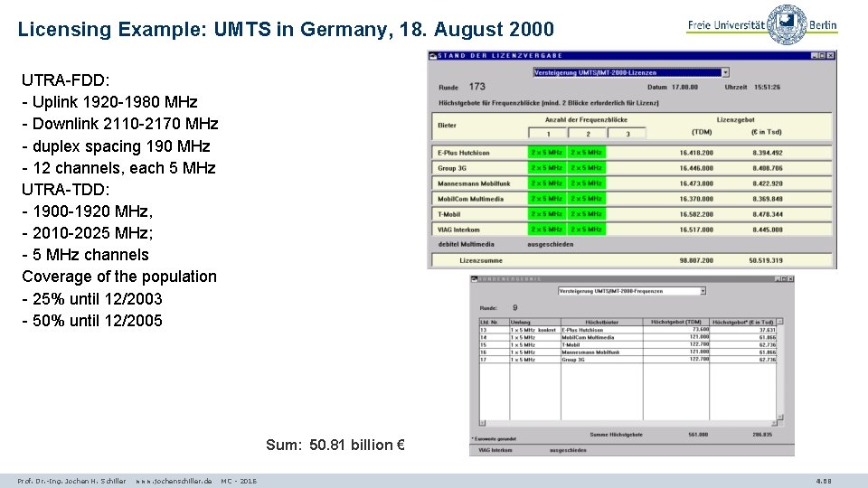Select row 13 E-Plus Hutchison in Rundenergebnis

click(x=627, y=330)
